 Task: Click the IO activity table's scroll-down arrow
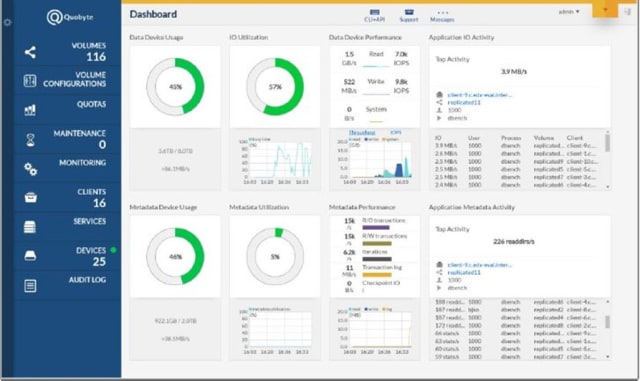click(x=608, y=187)
